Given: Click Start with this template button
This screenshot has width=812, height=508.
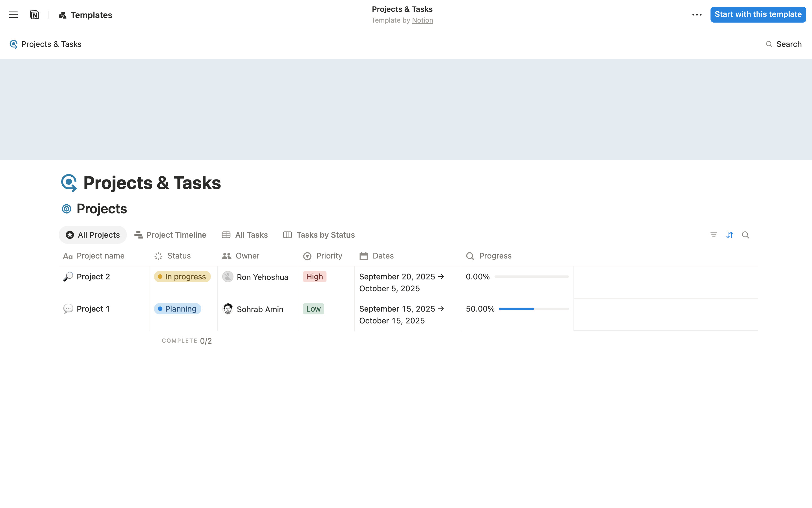Looking at the screenshot, I should 758,14.
